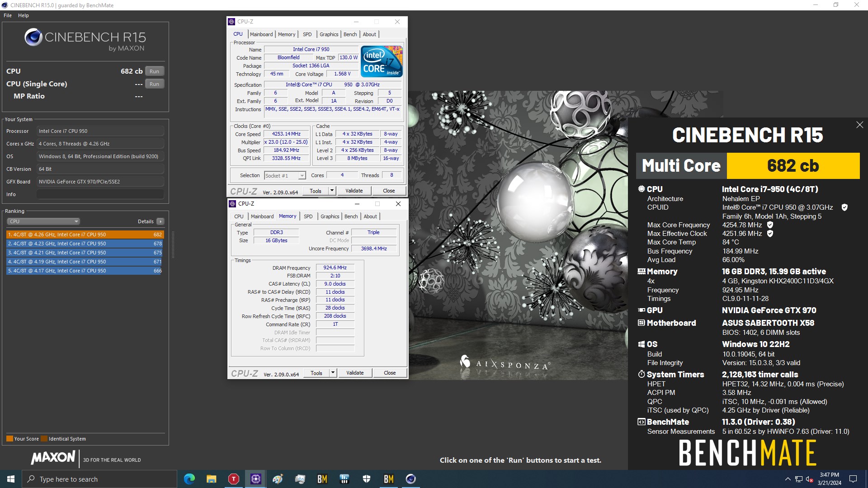Open SPD tab in upper CPU-Z window

click(x=307, y=34)
